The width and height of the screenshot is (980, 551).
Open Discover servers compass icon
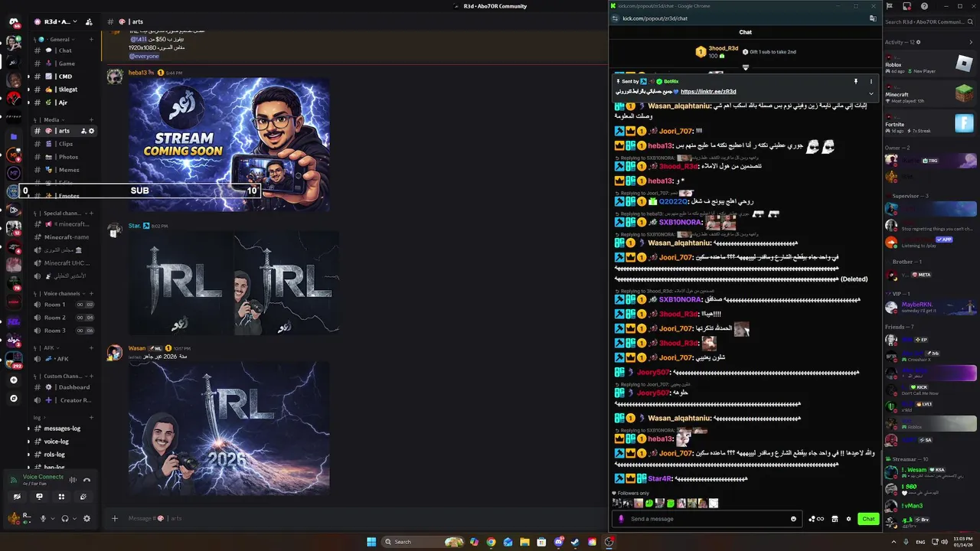point(14,398)
